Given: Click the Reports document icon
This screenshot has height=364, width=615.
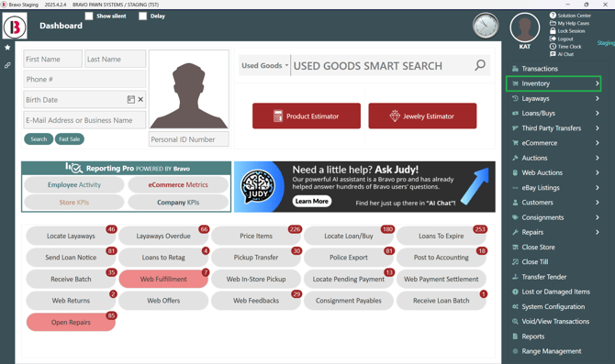Looking at the screenshot, I should pyautogui.click(x=515, y=336).
